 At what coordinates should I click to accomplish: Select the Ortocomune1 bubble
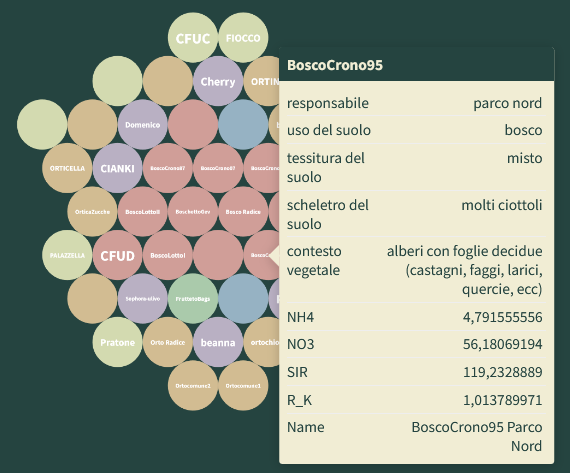tap(243, 385)
